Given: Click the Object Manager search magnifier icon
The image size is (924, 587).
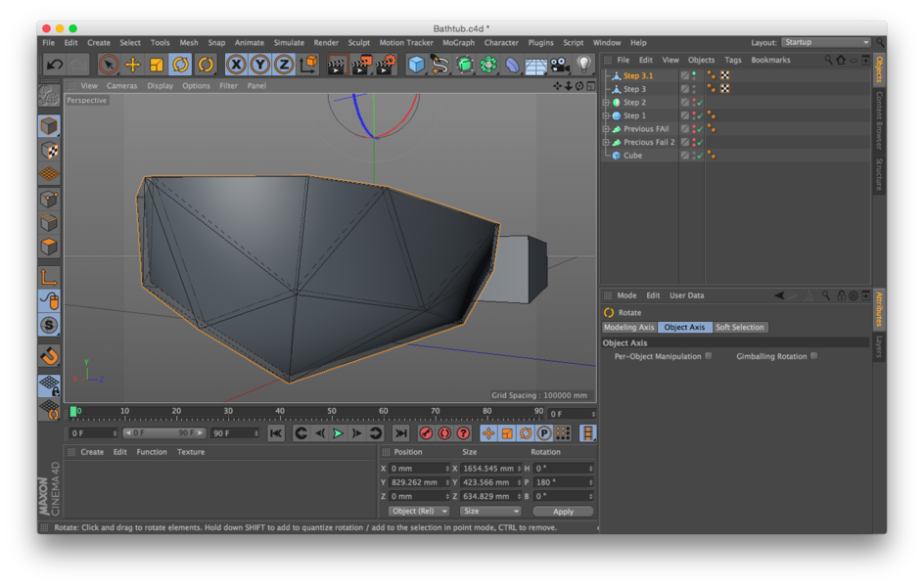Looking at the screenshot, I should [x=828, y=60].
